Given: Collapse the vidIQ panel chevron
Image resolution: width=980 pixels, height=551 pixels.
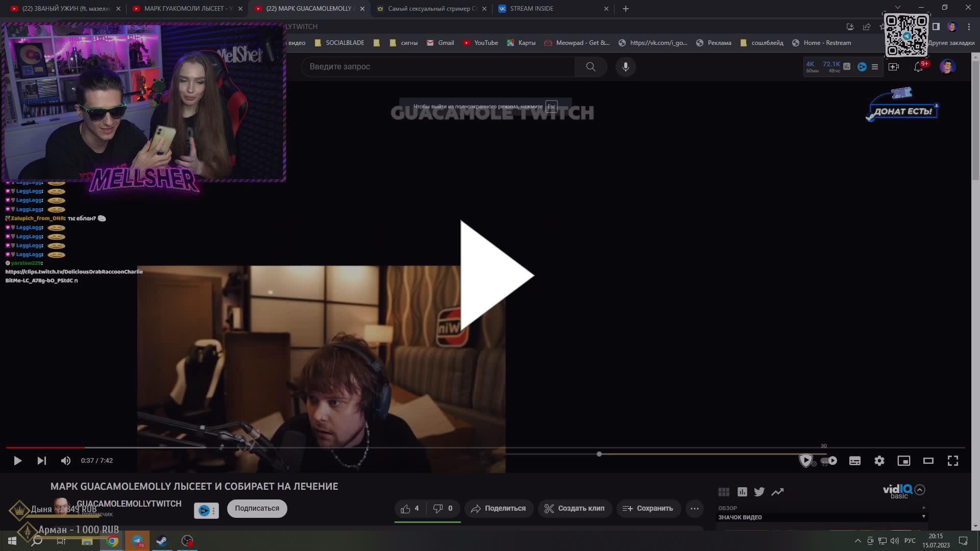Looking at the screenshot, I should pyautogui.click(x=920, y=490).
